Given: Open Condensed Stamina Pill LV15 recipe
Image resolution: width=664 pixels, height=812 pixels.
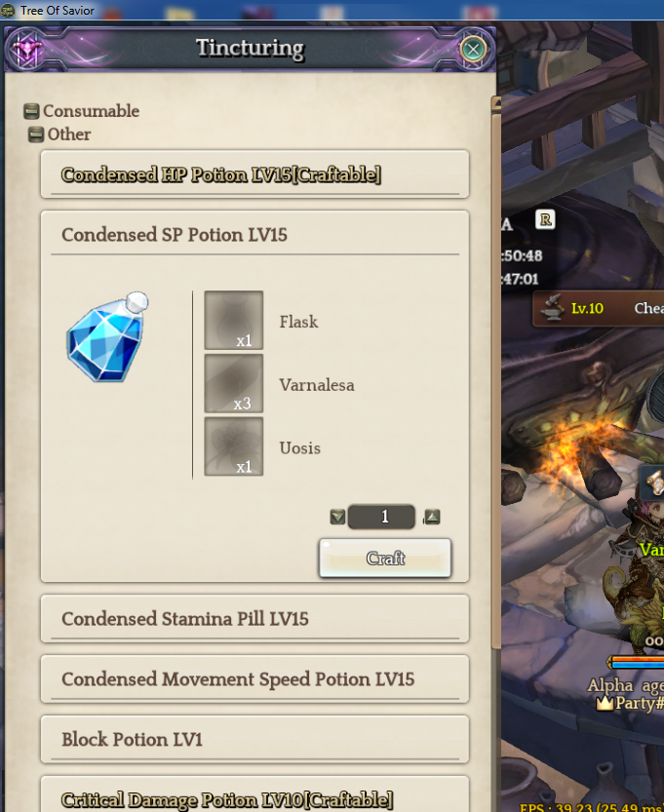Looking at the screenshot, I should tap(254, 619).
